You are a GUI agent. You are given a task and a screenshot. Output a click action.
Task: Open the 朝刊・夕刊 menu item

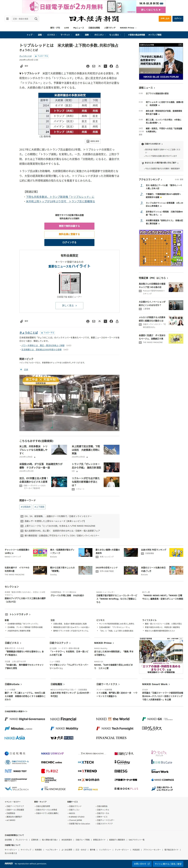click(55, 28)
